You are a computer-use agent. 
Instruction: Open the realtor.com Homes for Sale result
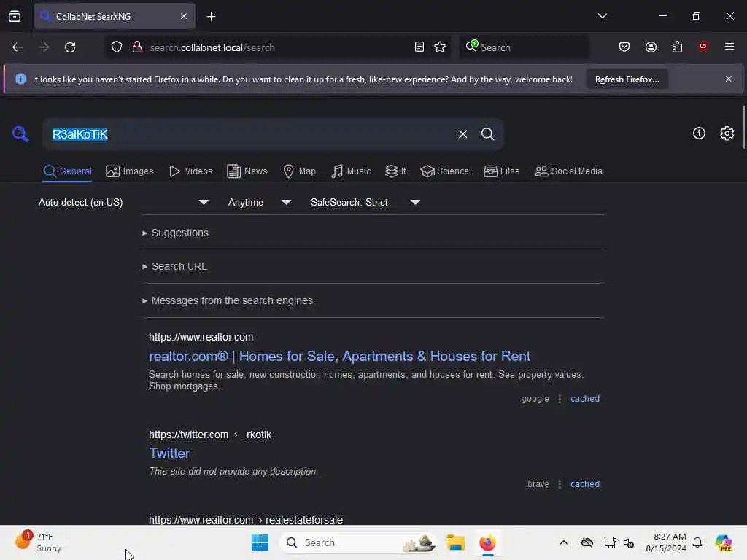tap(339, 356)
